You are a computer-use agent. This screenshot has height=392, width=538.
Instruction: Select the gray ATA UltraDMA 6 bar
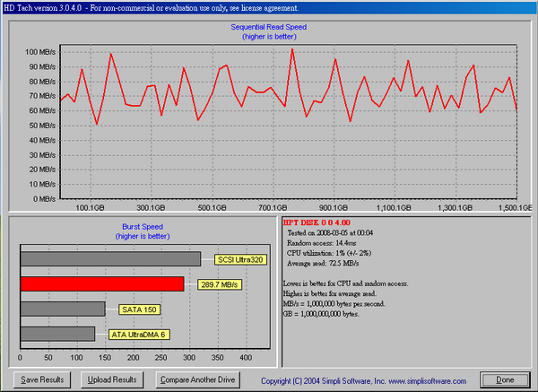tap(57, 334)
